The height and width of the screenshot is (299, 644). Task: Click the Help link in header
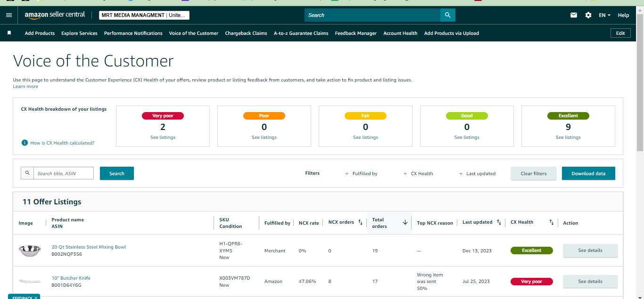[x=623, y=15]
